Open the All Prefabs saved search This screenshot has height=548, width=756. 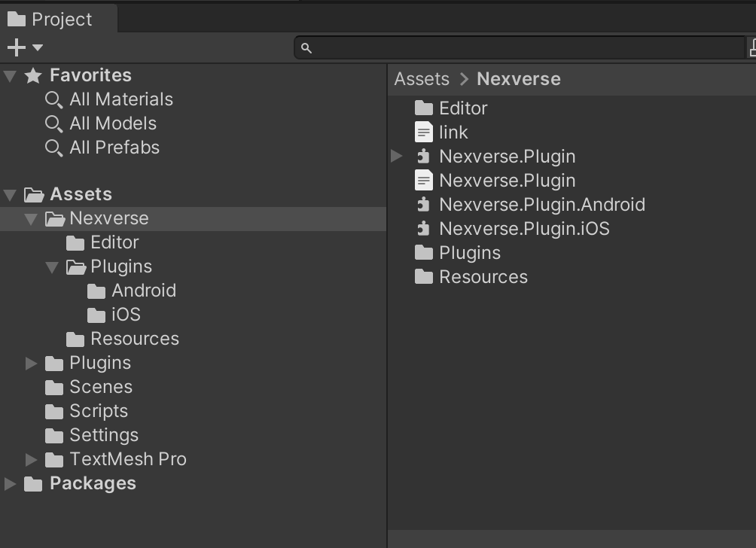click(x=114, y=147)
